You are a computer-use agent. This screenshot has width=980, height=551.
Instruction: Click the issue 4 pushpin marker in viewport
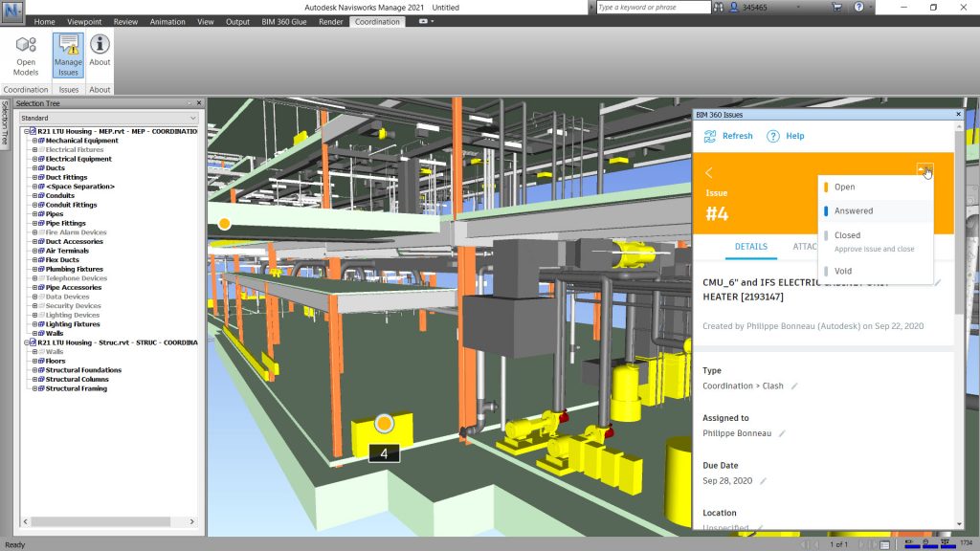[384, 424]
